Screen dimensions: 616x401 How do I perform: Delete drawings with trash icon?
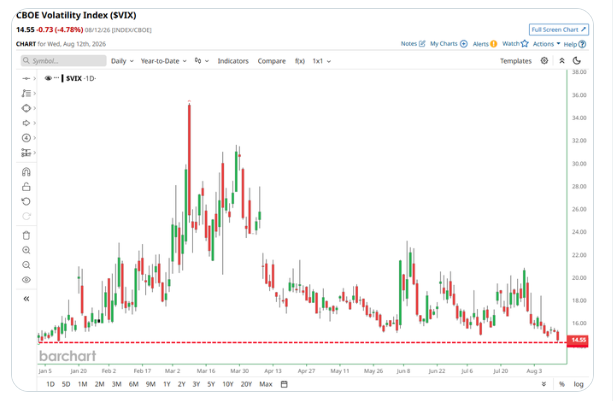coord(26,236)
